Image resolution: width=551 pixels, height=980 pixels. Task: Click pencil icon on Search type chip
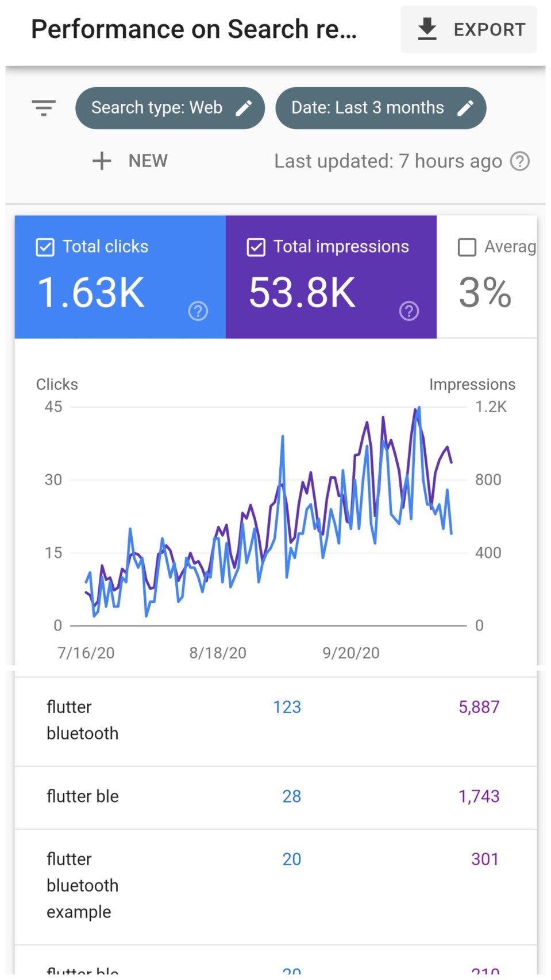[x=244, y=108]
